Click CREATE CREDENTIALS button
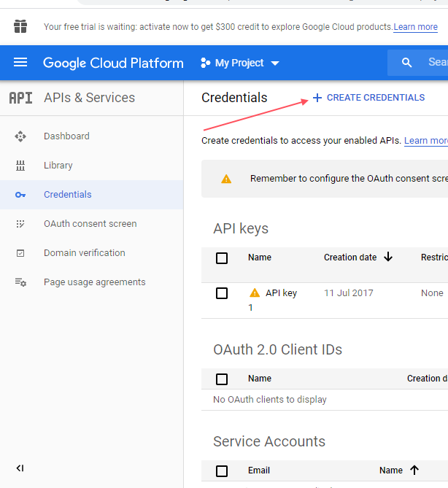The width and height of the screenshot is (448, 488). pos(368,98)
